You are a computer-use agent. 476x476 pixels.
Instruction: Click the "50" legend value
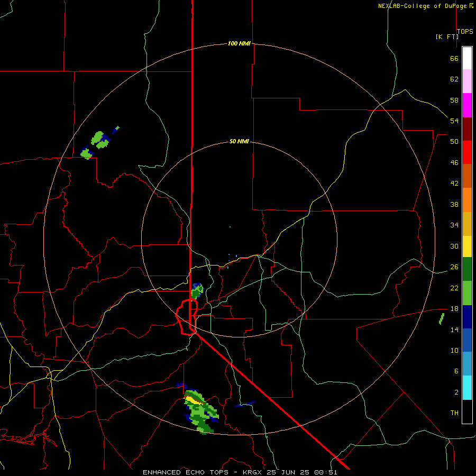(x=454, y=141)
